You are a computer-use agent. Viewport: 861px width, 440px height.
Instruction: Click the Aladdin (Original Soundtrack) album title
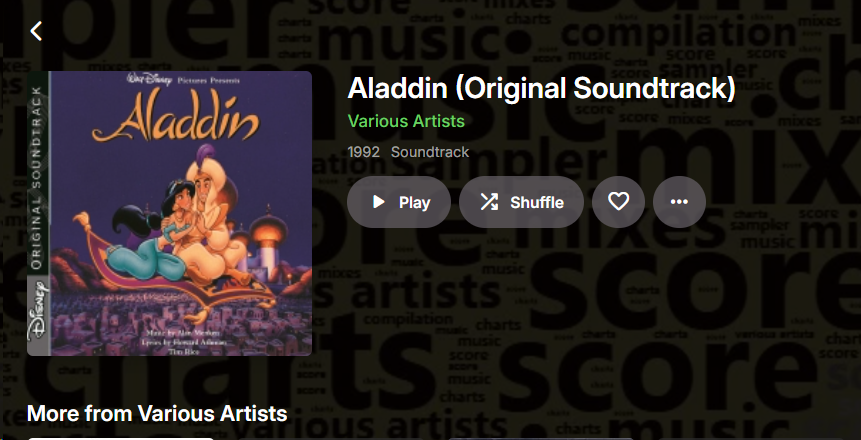click(541, 88)
